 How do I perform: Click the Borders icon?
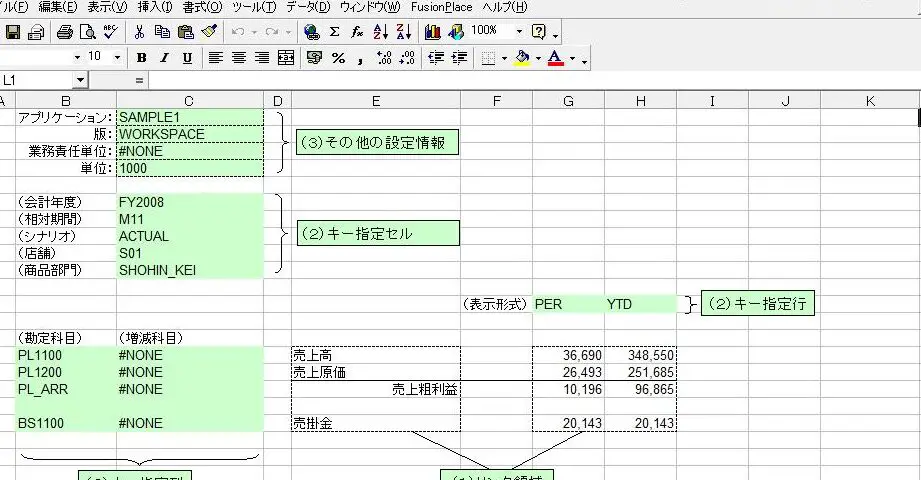click(x=488, y=58)
